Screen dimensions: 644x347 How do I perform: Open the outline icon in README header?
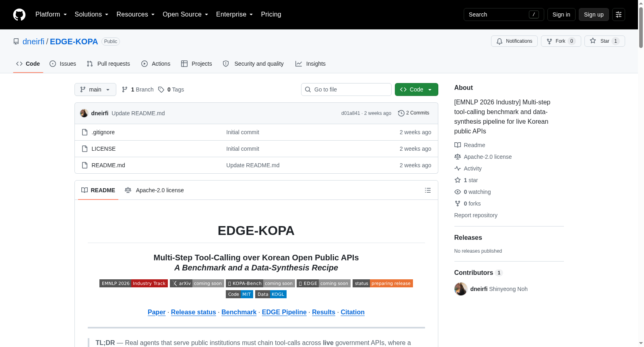(x=428, y=190)
